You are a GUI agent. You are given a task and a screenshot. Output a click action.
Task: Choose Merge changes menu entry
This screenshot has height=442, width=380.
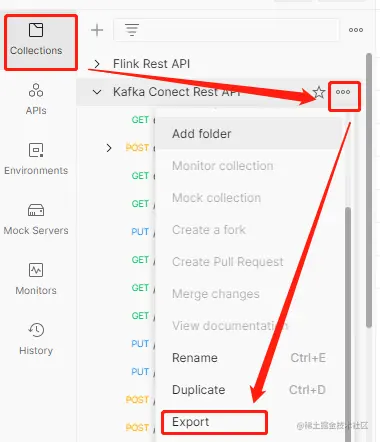(248, 294)
